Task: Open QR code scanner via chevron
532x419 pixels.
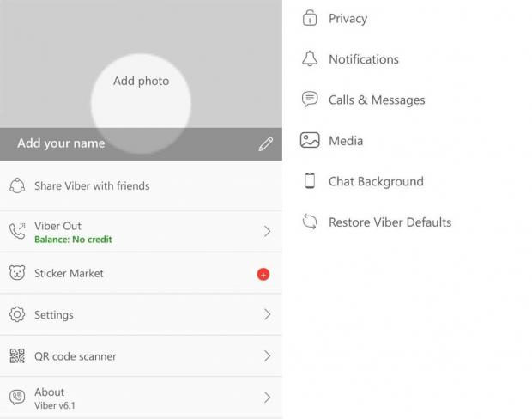Action: [267, 356]
